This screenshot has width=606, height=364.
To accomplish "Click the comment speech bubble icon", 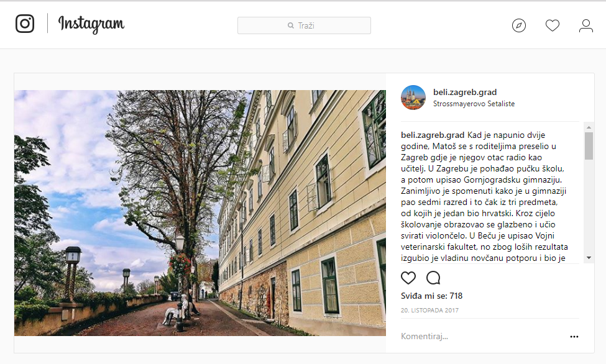I will click(433, 278).
